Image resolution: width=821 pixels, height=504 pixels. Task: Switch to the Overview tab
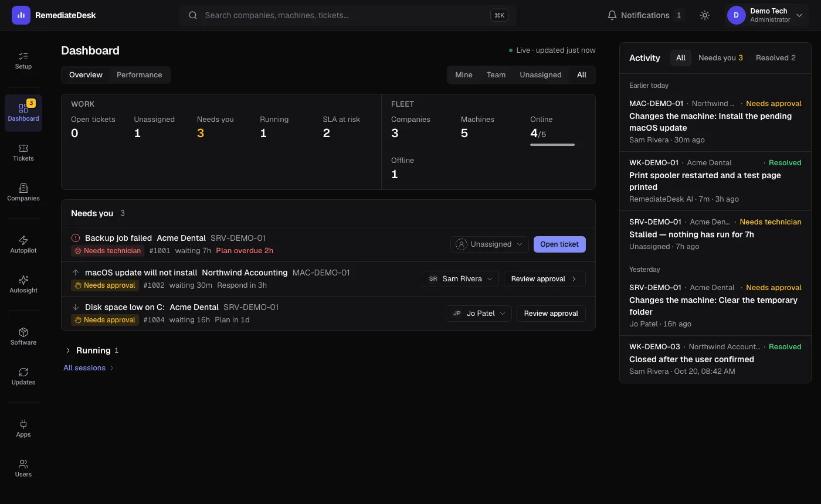click(86, 75)
